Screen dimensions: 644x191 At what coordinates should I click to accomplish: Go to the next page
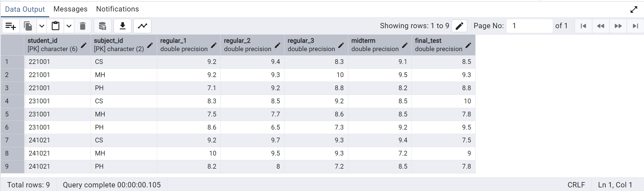click(x=618, y=26)
